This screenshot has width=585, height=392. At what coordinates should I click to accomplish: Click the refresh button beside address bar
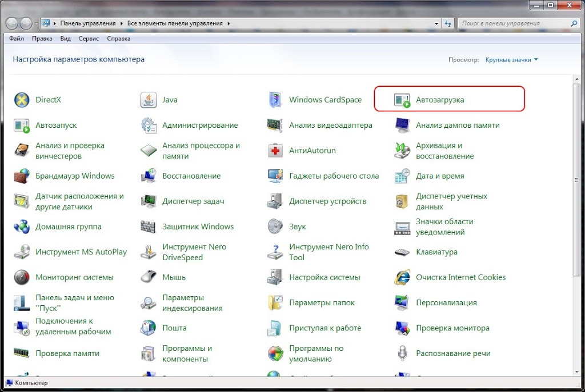448,23
